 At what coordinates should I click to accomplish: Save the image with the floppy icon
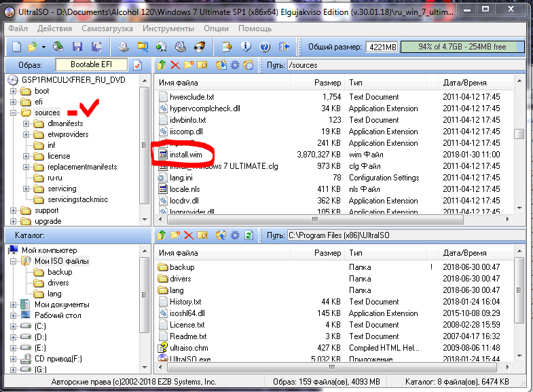point(77,47)
